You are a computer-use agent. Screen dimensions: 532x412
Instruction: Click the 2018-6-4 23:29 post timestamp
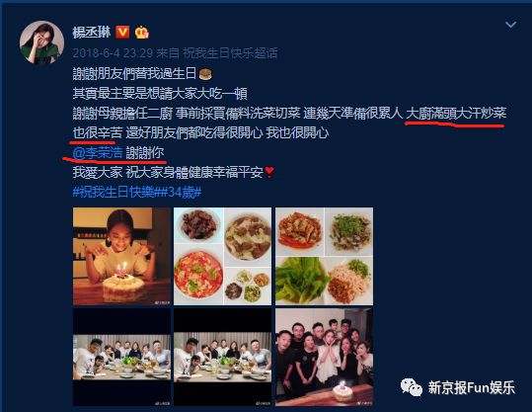point(113,53)
